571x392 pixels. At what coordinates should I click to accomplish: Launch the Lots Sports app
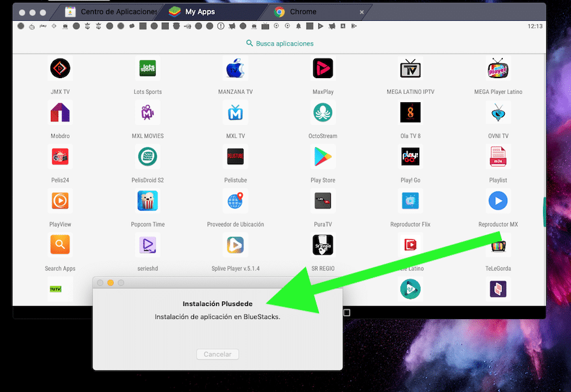(148, 68)
